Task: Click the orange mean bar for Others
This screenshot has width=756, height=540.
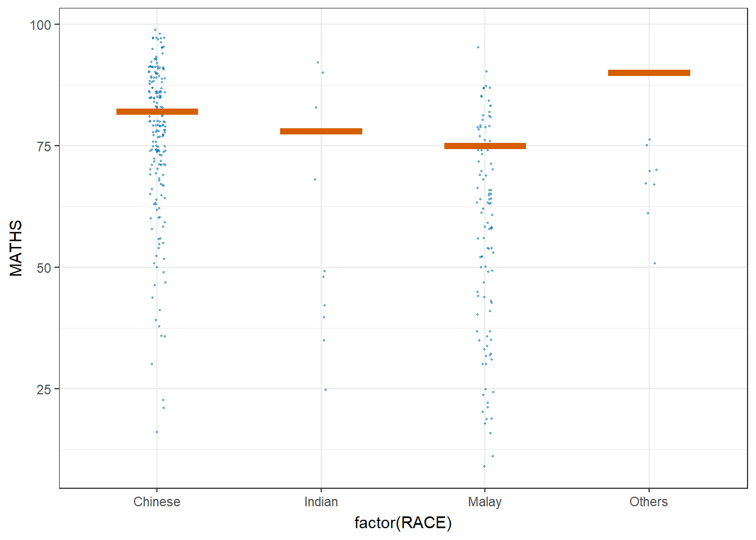Action: click(649, 73)
